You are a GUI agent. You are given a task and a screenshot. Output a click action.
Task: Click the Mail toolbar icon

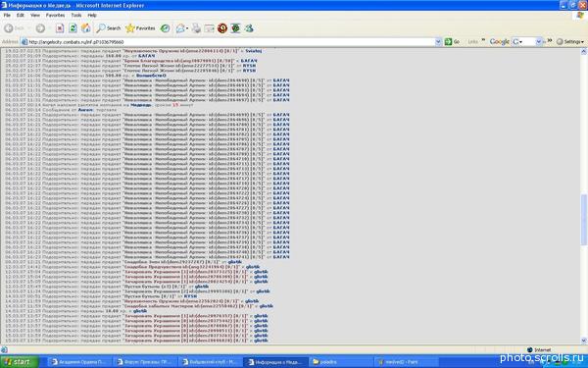[180, 28]
